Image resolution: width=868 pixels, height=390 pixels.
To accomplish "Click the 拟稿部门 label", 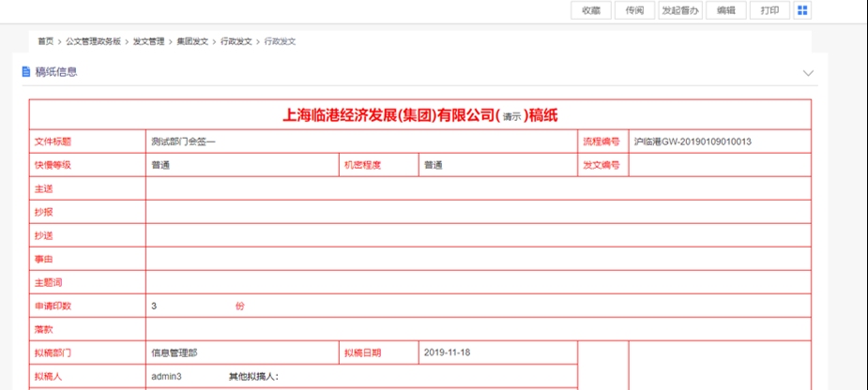I will (x=53, y=352).
